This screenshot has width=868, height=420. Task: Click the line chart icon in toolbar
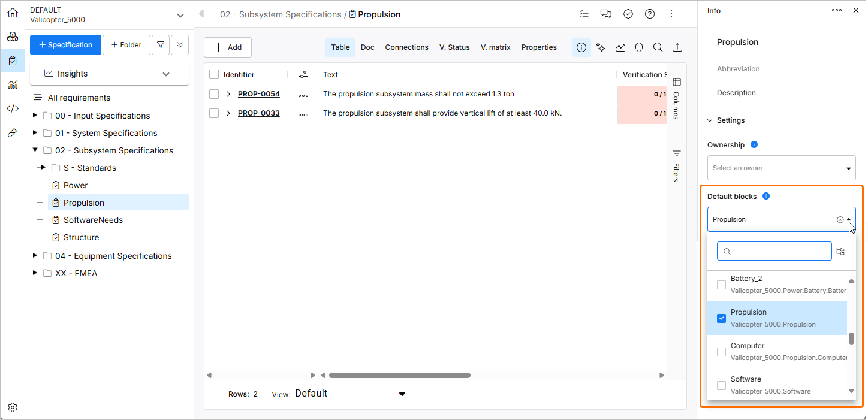[620, 47]
